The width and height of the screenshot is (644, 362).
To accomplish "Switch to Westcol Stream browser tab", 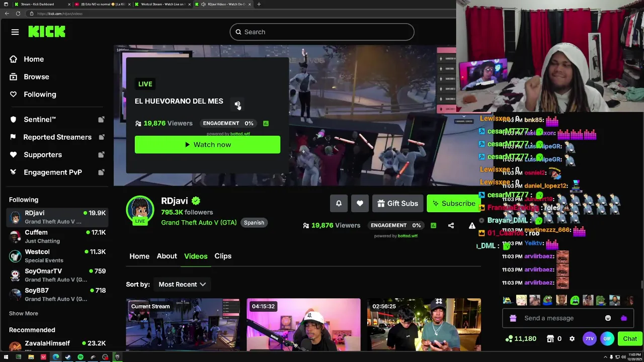I will click(x=162, y=5).
